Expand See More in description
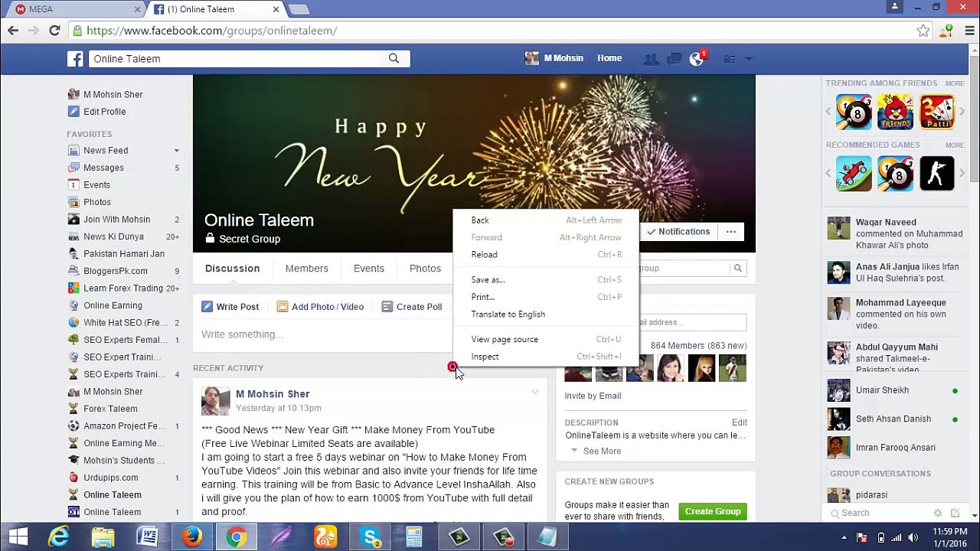Image resolution: width=980 pixels, height=551 pixels. point(602,451)
